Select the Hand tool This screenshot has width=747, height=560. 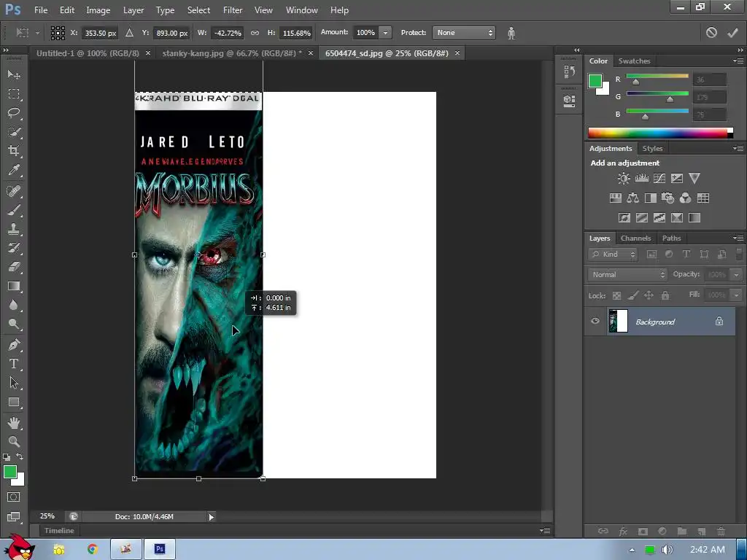pos(14,423)
